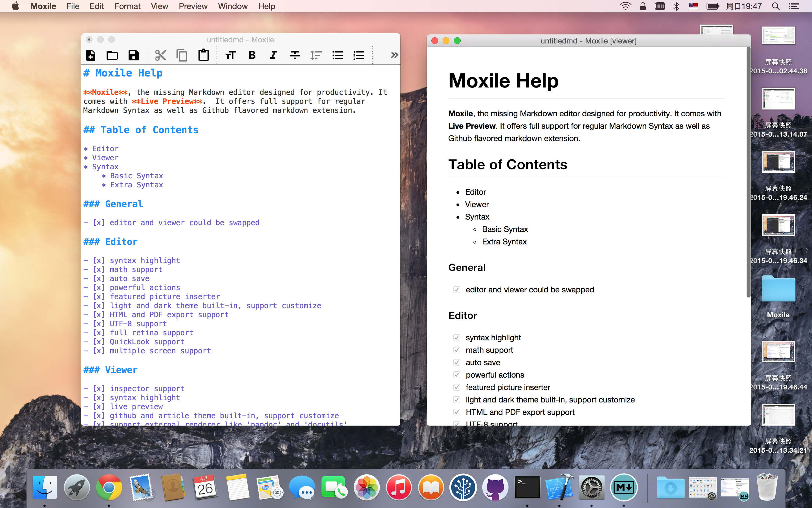The height and width of the screenshot is (508, 812).
Task: Toggle the 'syntax highlight' checkbox in viewer
Action: 457,338
